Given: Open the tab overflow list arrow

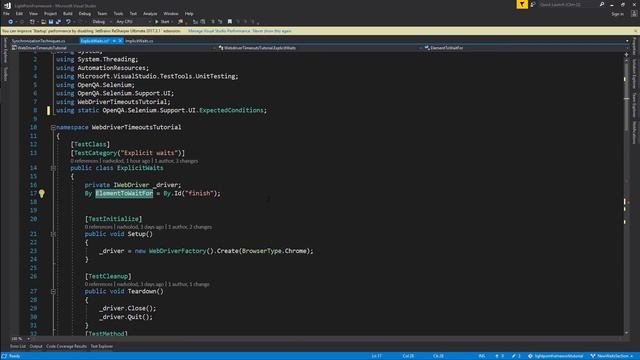Looking at the screenshot, I should [627, 41].
